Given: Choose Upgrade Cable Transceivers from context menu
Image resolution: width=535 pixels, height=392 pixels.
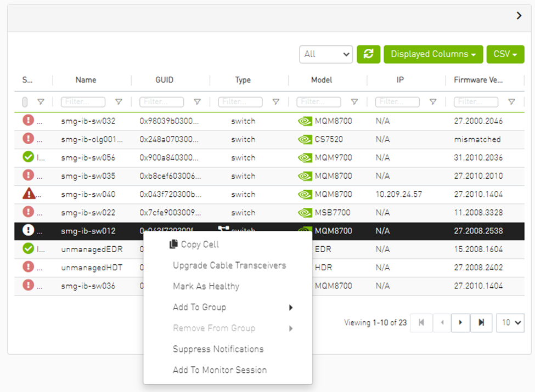Looking at the screenshot, I should pyautogui.click(x=229, y=265).
